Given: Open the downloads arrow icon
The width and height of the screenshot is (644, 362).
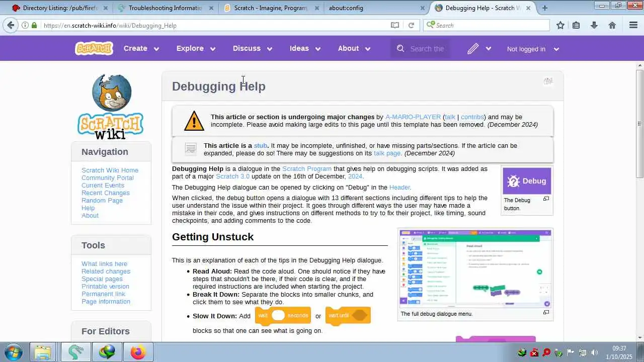Looking at the screenshot, I should tap(594, 25).
